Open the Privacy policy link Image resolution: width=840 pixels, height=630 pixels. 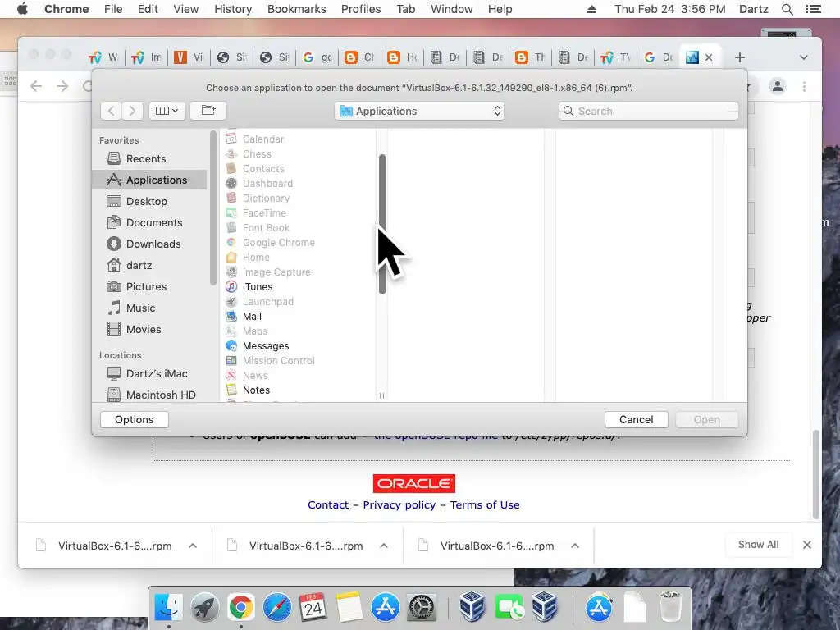(399, 505)
